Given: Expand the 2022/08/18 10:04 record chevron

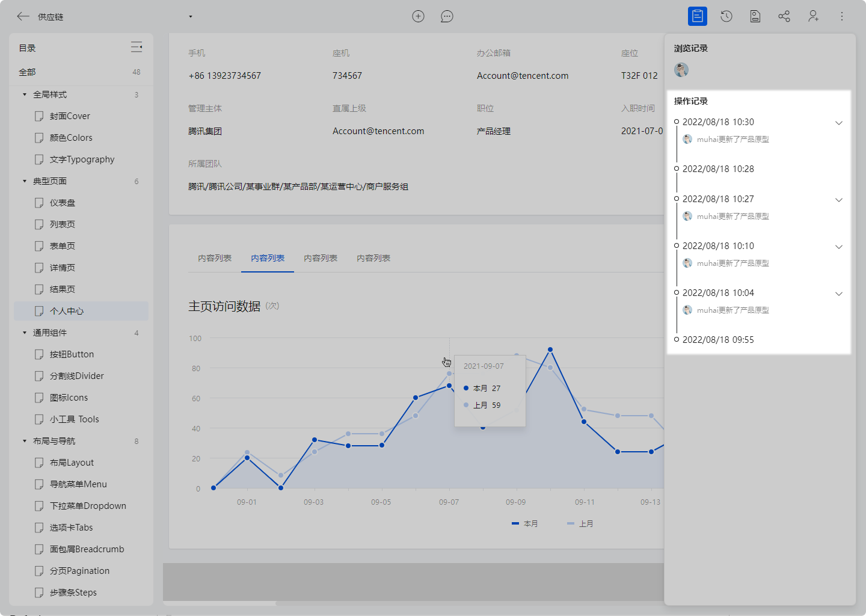Looking at the screenshot, I should 839,294.
